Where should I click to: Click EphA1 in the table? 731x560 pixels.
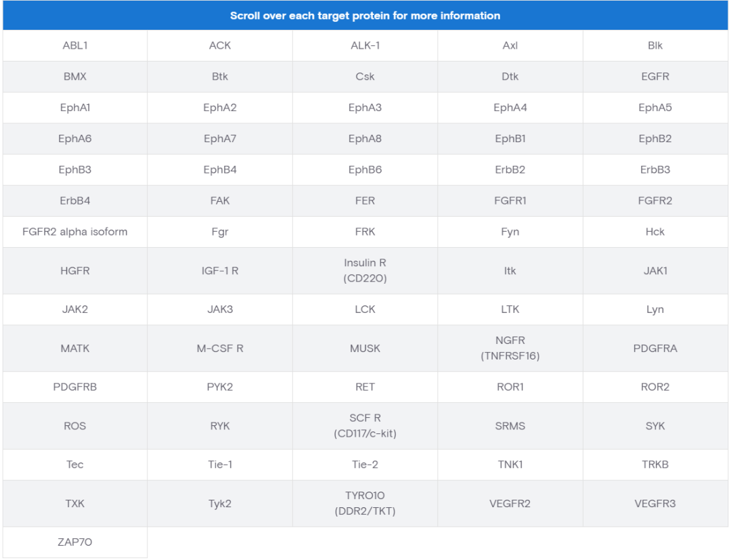[x=75, y=108]
